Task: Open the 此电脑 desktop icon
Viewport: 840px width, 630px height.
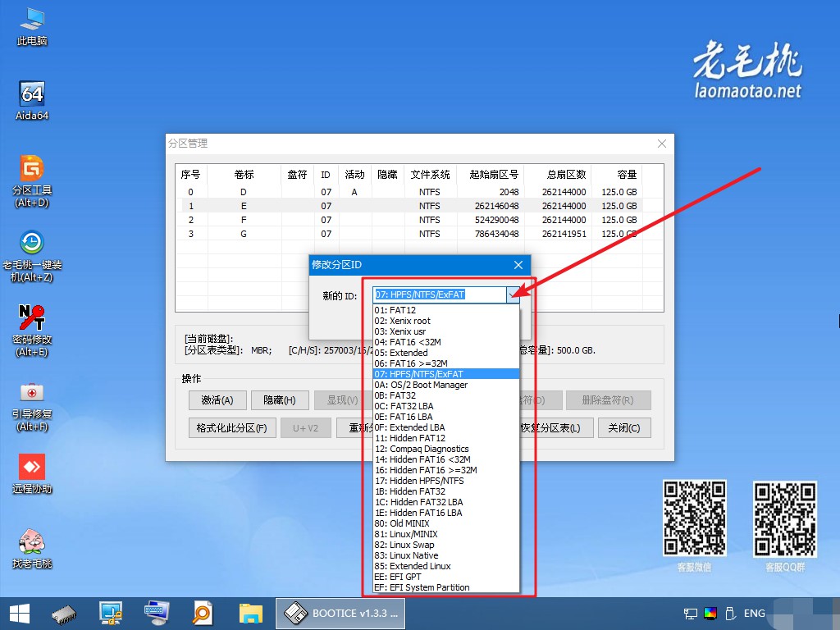Action: (x=32, y=25)
